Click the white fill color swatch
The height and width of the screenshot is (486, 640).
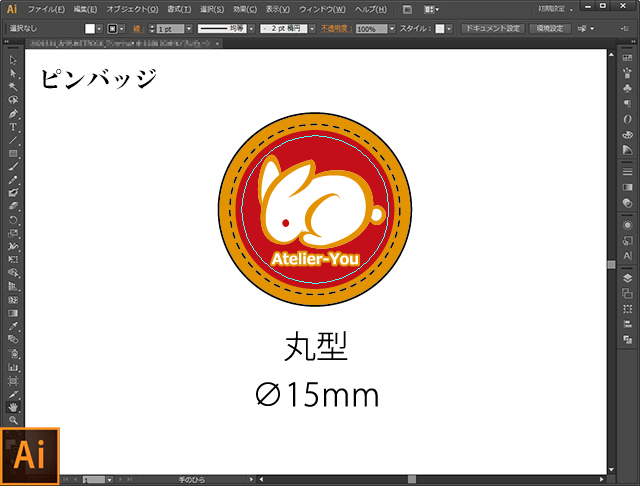90,29
